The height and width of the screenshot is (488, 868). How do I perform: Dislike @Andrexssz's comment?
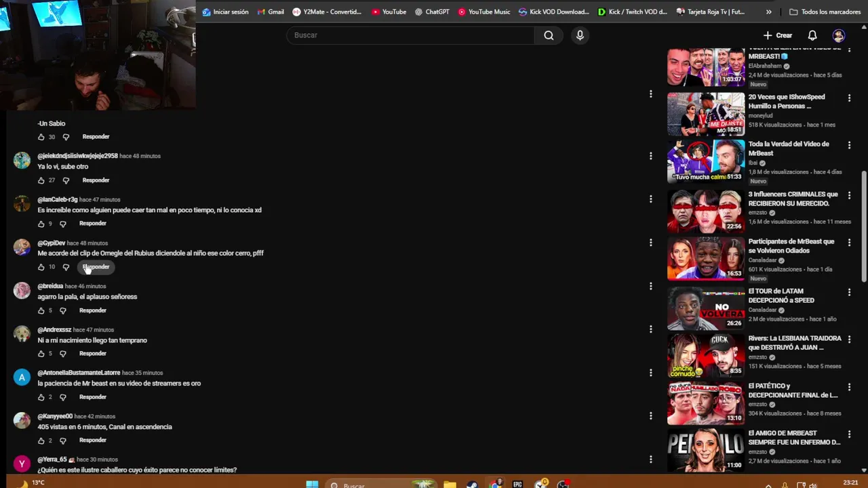(63, 354)
